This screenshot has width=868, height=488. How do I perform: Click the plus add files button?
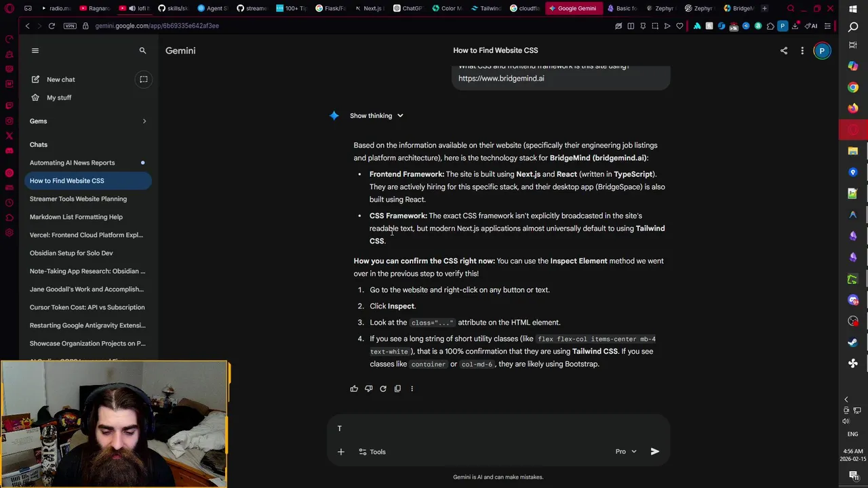(x=341, y=452)
